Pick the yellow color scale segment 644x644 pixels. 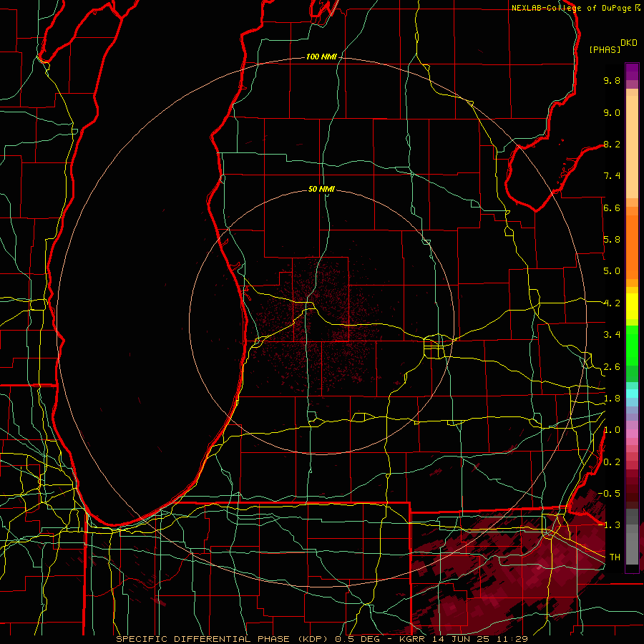click(632, 306)
